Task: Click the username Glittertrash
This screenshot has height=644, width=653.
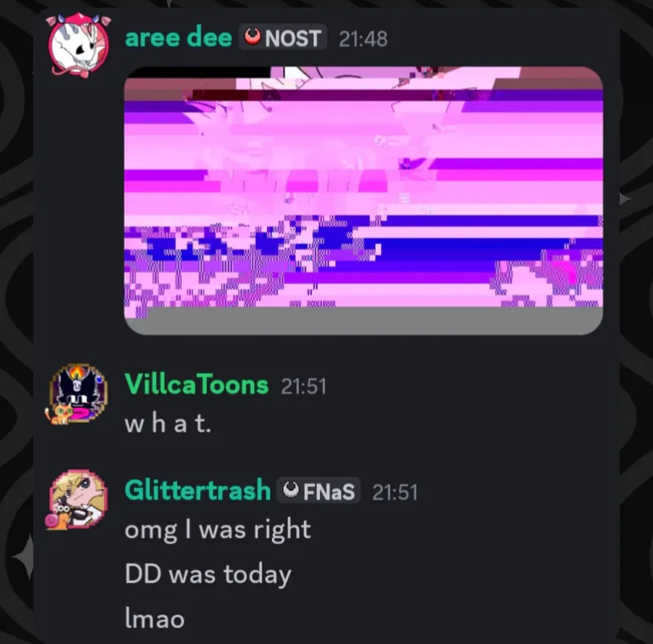Action: (198, 490)
